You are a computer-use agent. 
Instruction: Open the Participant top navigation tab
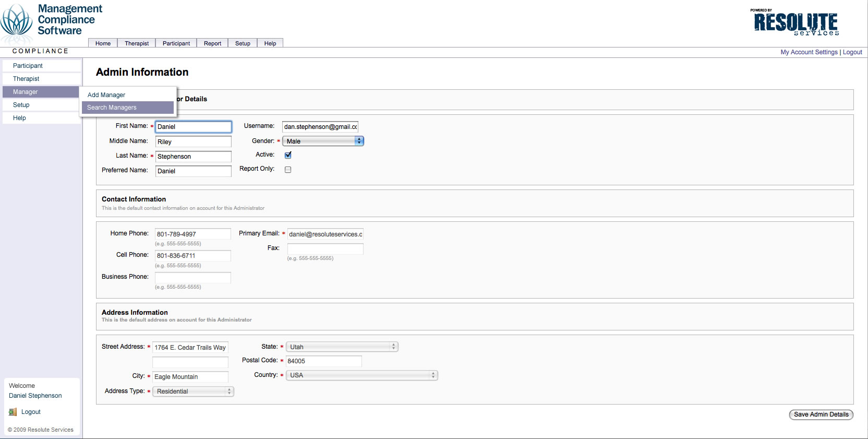pyautogui.click(x=176, y=43)
